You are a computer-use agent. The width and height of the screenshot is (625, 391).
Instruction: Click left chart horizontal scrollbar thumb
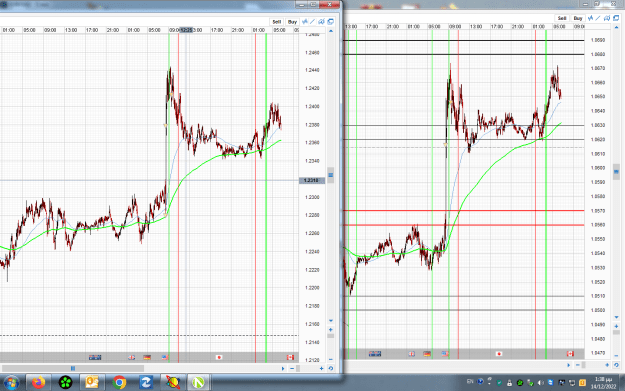(x=73, y=369)
